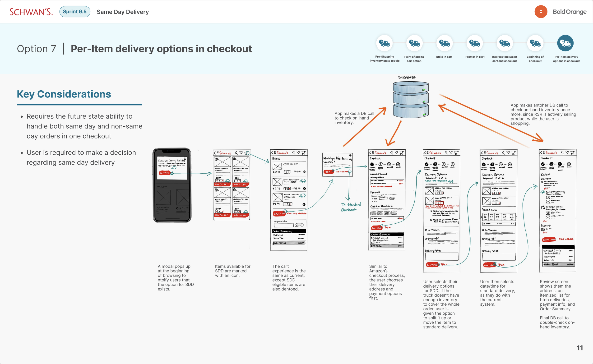Click the highlighted Per-Item delivery options truck icon
593x364 pixels.
tap(565, 43)
